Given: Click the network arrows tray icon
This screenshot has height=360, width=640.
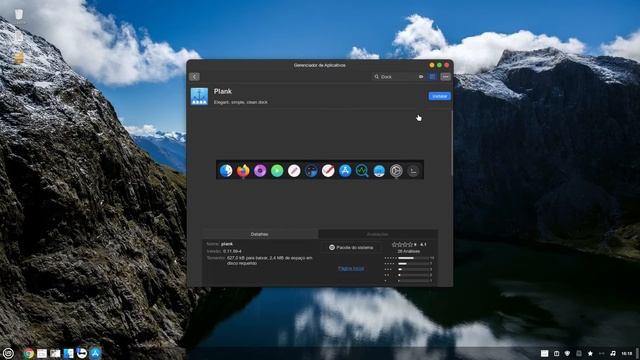Looking at the screenshot, I should tap(602, 353).
